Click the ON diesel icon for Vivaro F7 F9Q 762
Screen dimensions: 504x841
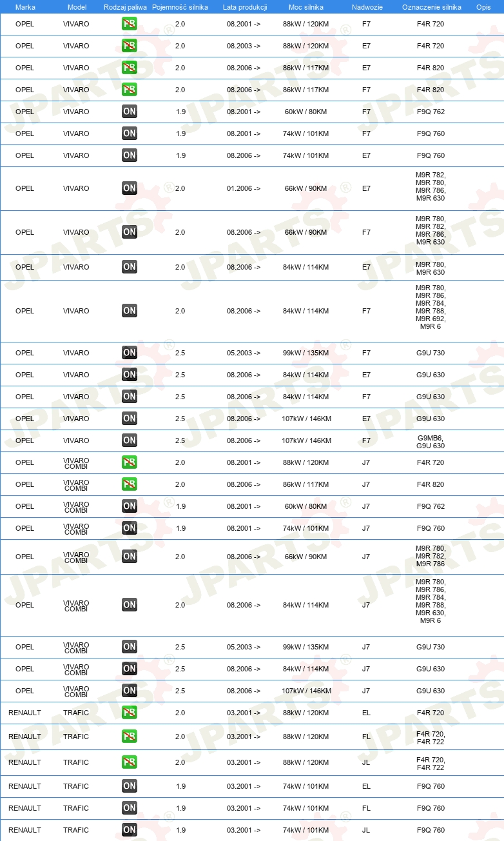tap(130, 112)
